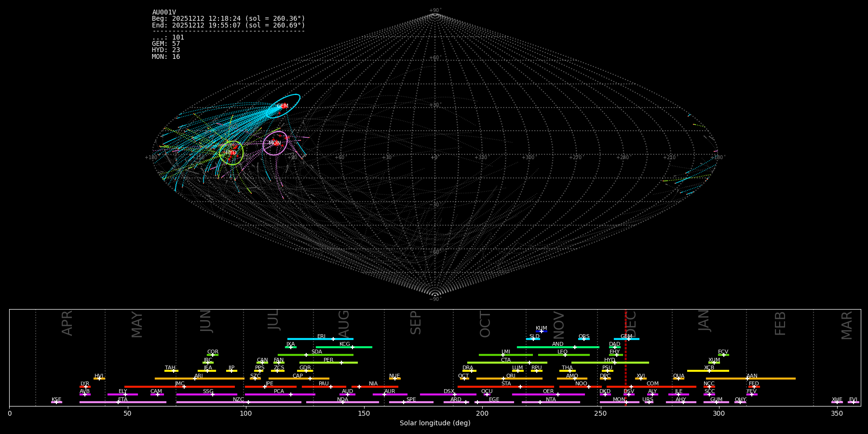This screenshot has width=868, height=434.
Task: Click the PER shower bar
Action: coord(328,363)
